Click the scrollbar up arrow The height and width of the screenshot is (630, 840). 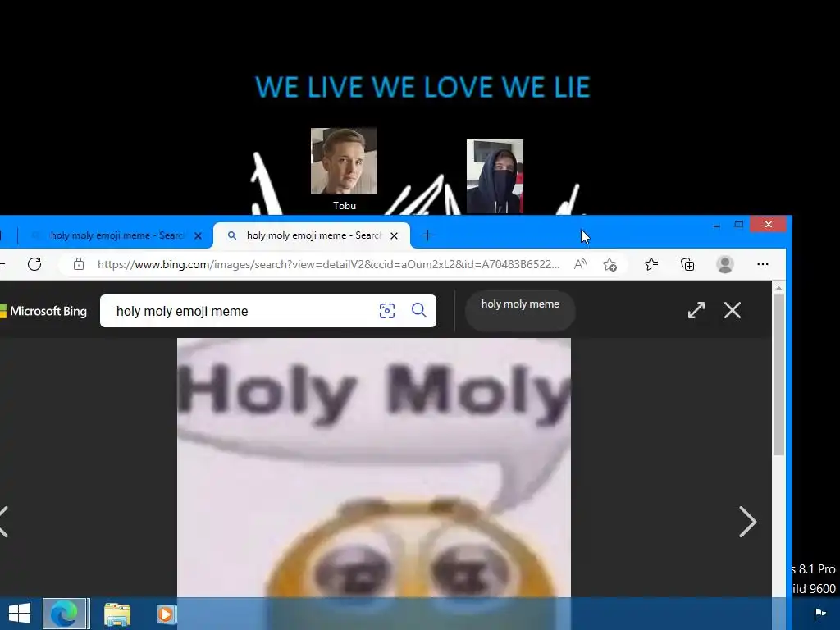click(x=778, y=288)
